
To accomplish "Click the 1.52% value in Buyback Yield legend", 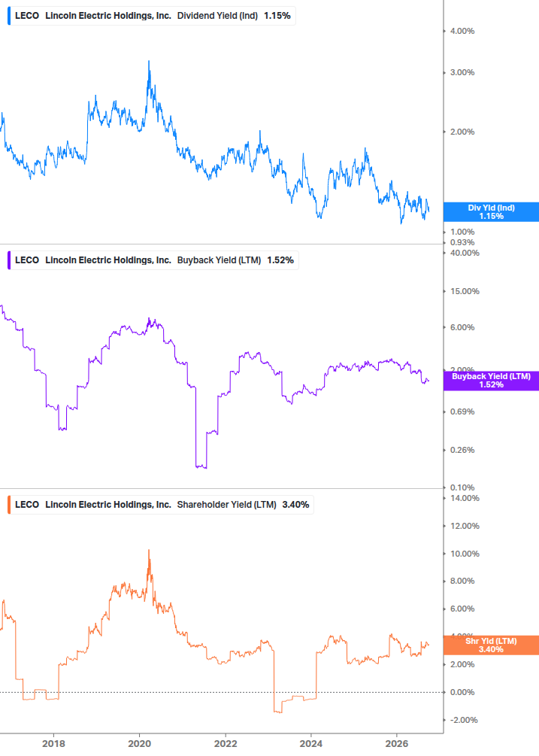I will [x=280, y=260].
